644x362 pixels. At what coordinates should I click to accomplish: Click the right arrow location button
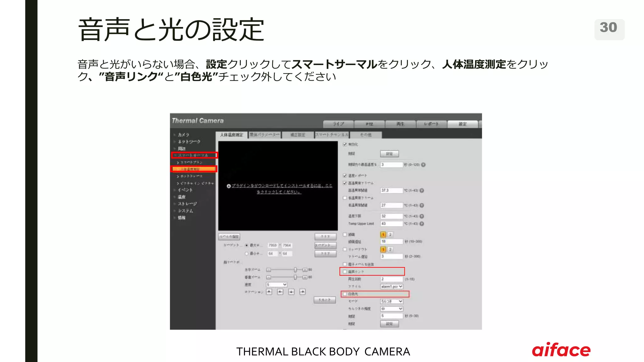point(302,292)
